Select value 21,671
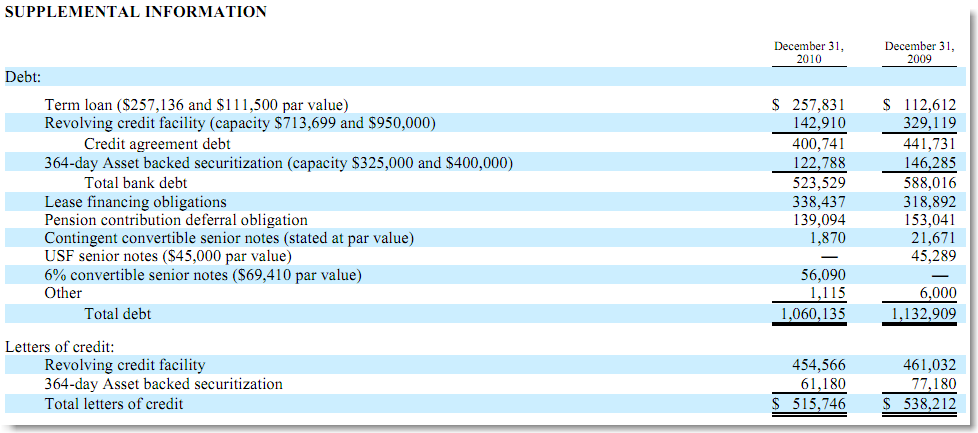Image resolution: width=978 pixels, height=433 pixels. click(934, 238)
